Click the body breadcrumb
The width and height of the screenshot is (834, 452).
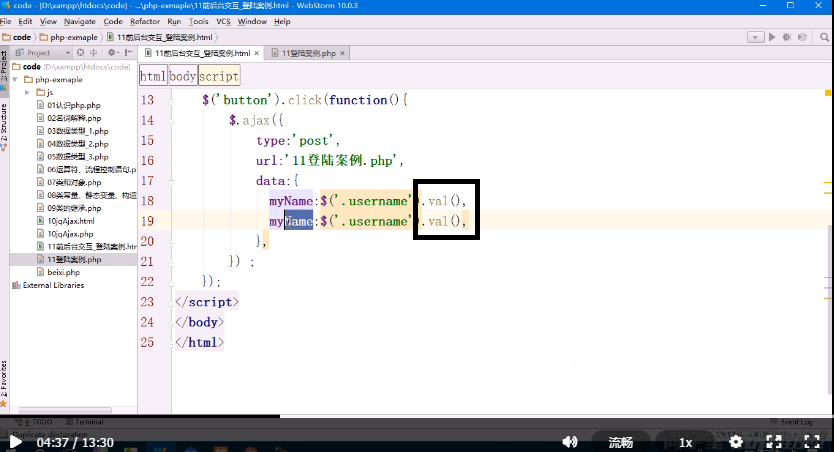(183, 76)
